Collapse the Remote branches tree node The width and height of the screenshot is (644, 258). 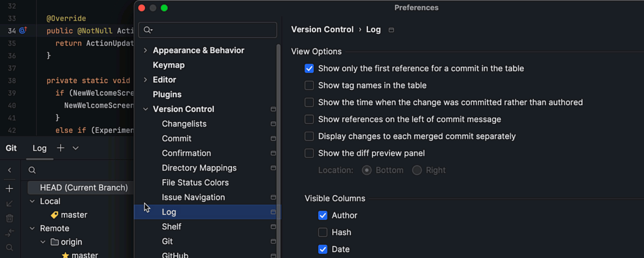(x=32, y=228)
